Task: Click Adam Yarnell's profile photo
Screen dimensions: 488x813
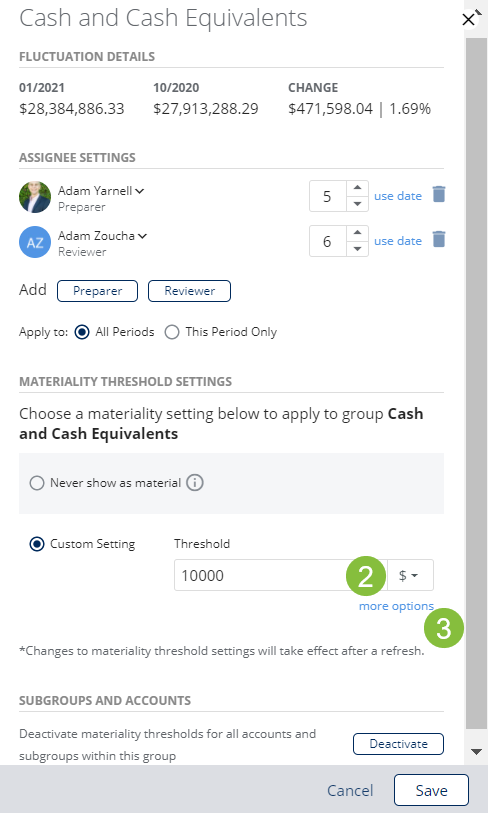Action: [x=35, y=197]
